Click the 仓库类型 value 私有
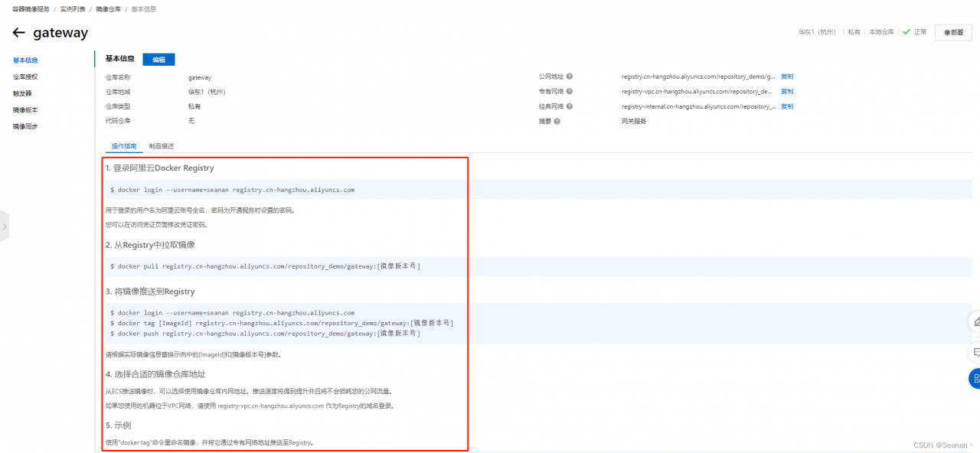Image resolution: width=980 pixels, height=453 pixels. [x=194, y=106]
